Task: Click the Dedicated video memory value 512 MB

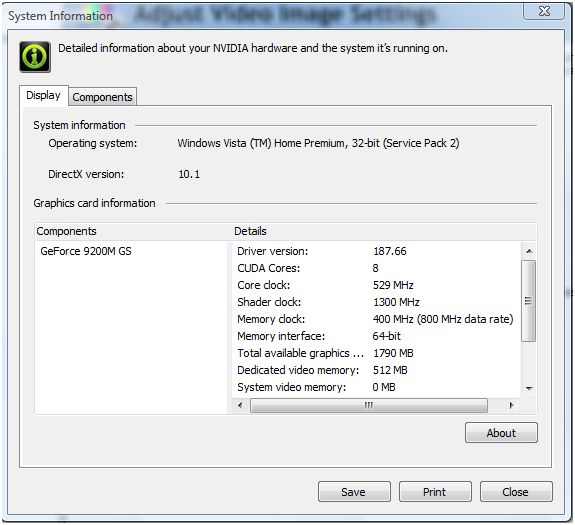Action: (x=390, y=370)
